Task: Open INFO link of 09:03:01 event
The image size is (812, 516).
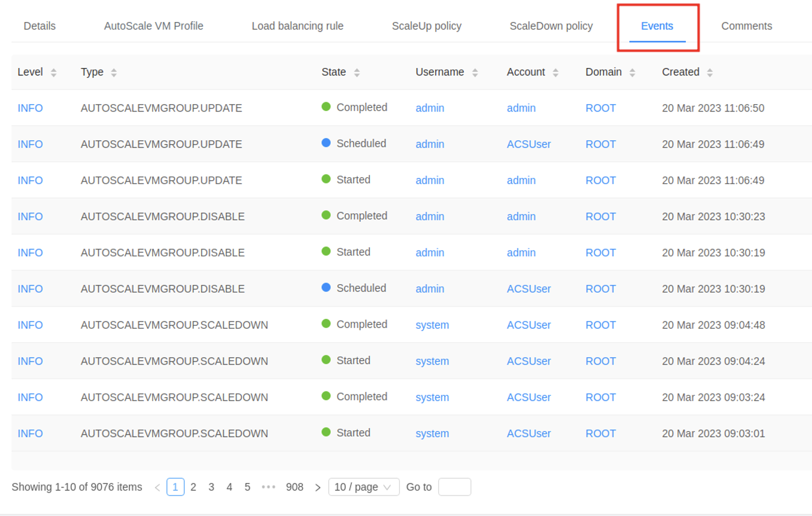Action: [x=30, y=434]
